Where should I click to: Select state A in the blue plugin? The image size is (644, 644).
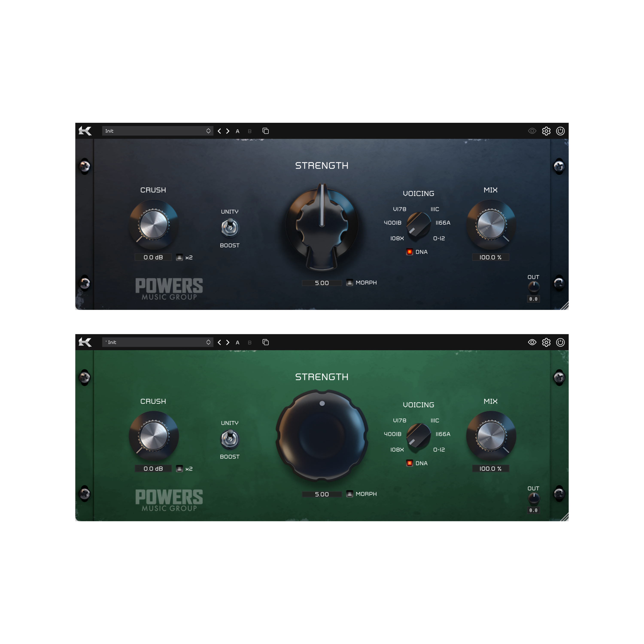pos(238,131)
